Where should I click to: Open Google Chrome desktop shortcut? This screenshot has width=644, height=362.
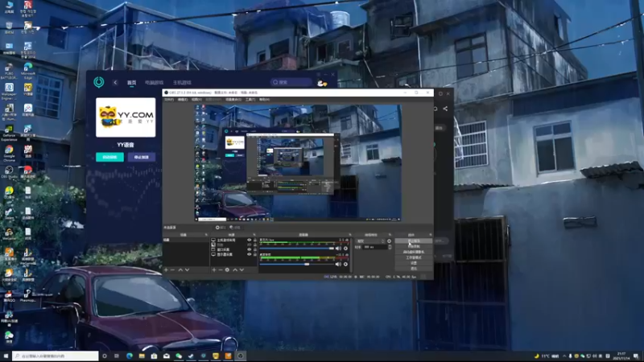click(9, 152)
